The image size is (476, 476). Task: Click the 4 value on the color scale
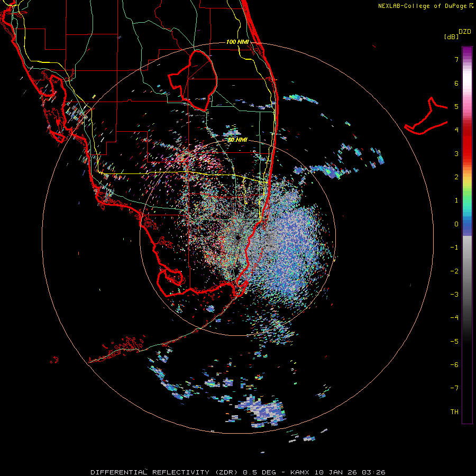pyautogui.click(x=456, y=130)
